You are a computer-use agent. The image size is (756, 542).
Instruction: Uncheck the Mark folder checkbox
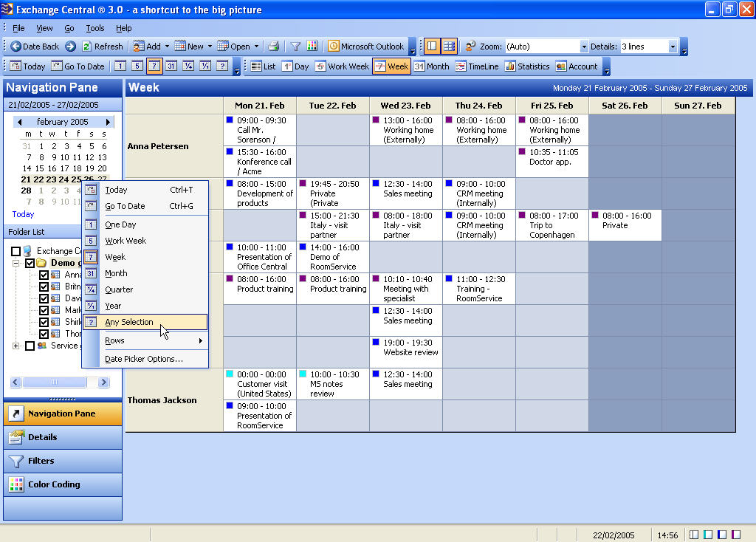(x=44, y=310)
